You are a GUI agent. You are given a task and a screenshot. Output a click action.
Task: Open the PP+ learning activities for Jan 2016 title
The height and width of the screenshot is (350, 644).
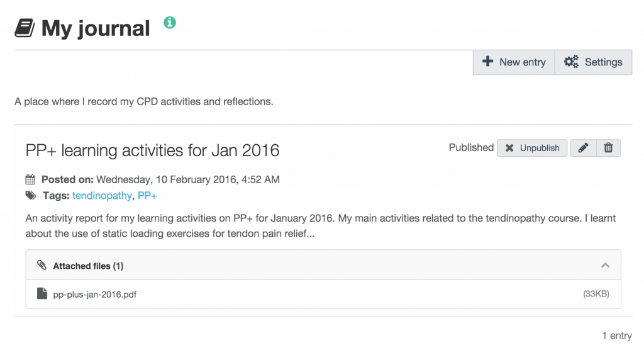152,150
